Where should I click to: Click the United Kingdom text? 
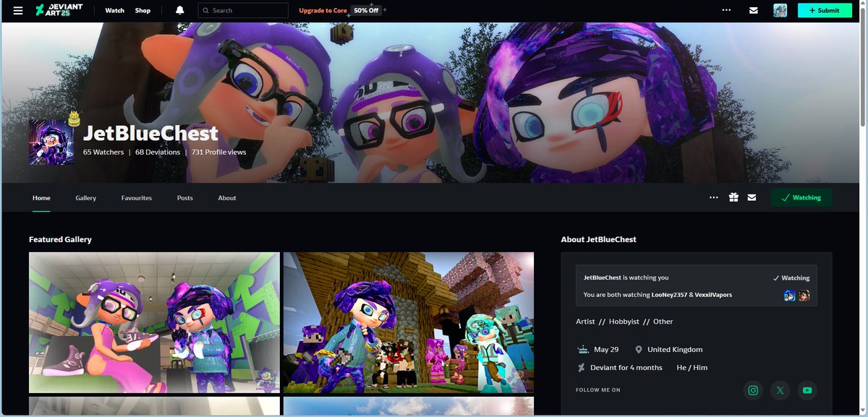(675, 349)
